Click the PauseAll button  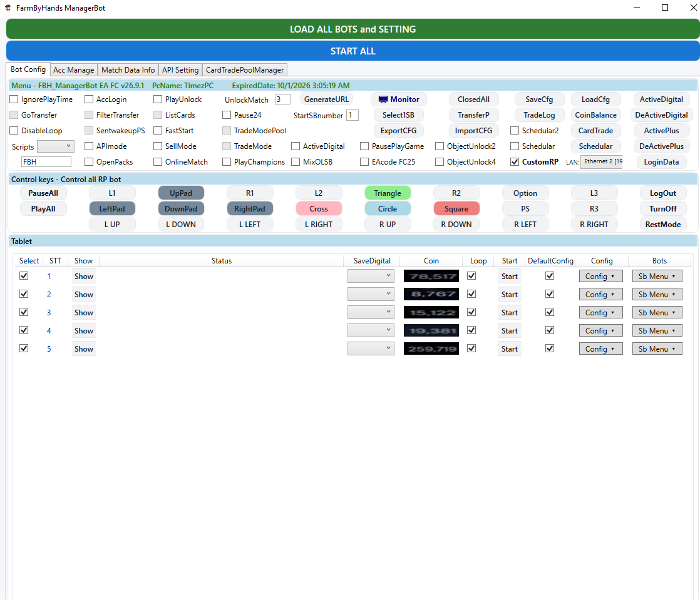(43, 193)
